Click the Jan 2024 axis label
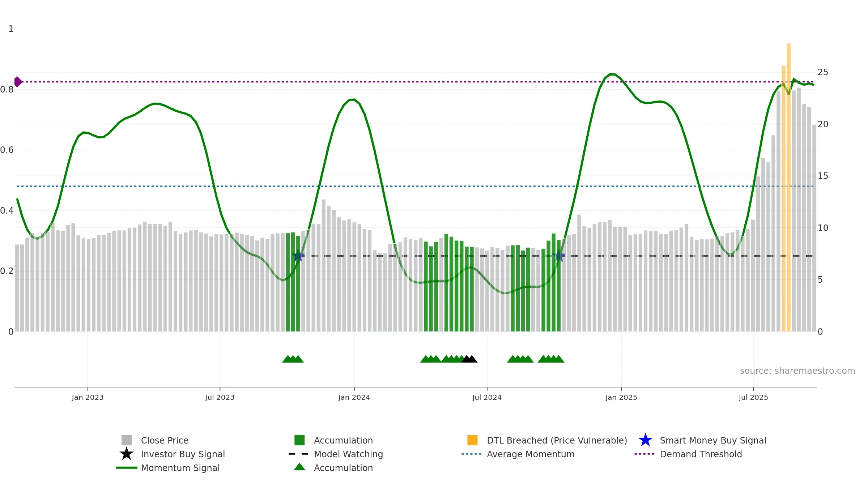The width and height of the screenshot is (868, 488). [x=354, y=398]
